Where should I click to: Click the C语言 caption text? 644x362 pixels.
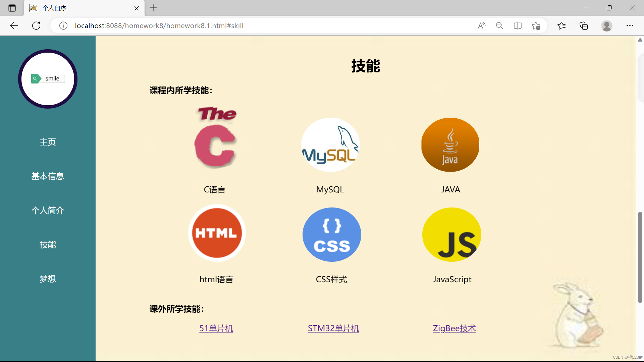[x=215, y=190]
